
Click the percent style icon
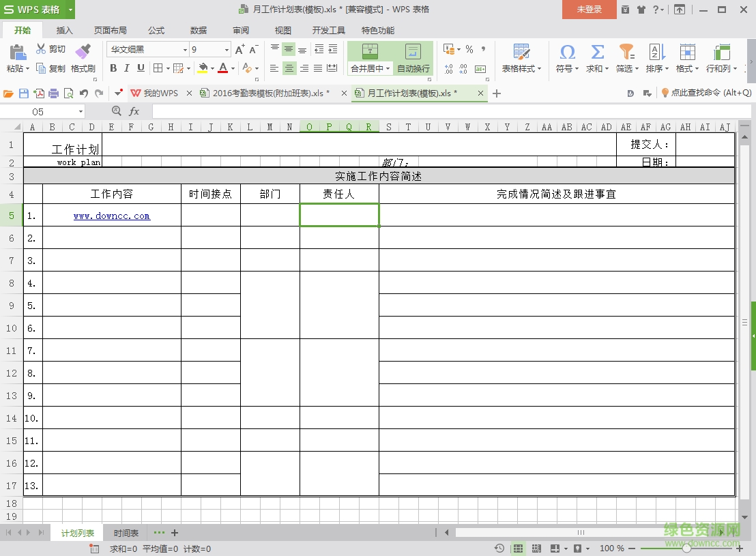pos(469,49)
